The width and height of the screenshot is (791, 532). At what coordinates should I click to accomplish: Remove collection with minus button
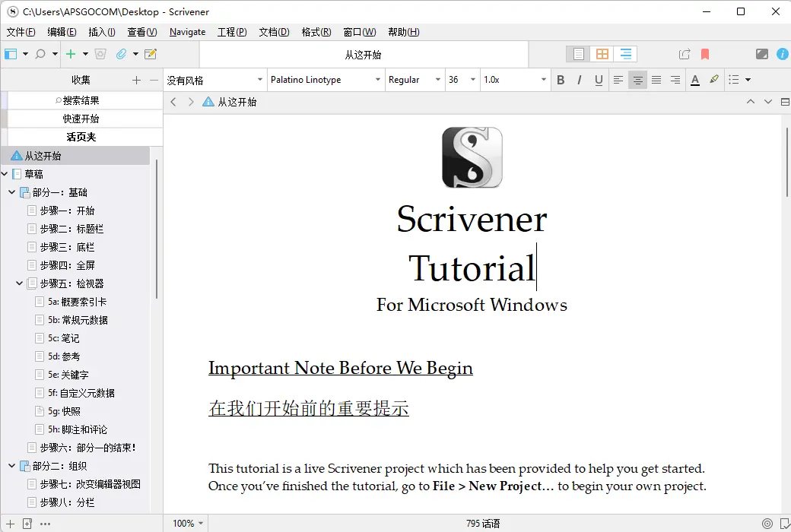pyautogui.click(x=154, y=80)
